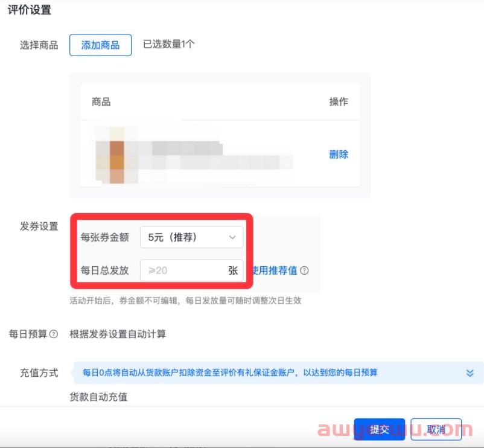Click question mark icon next to 每日预算

tap(54, 334)
